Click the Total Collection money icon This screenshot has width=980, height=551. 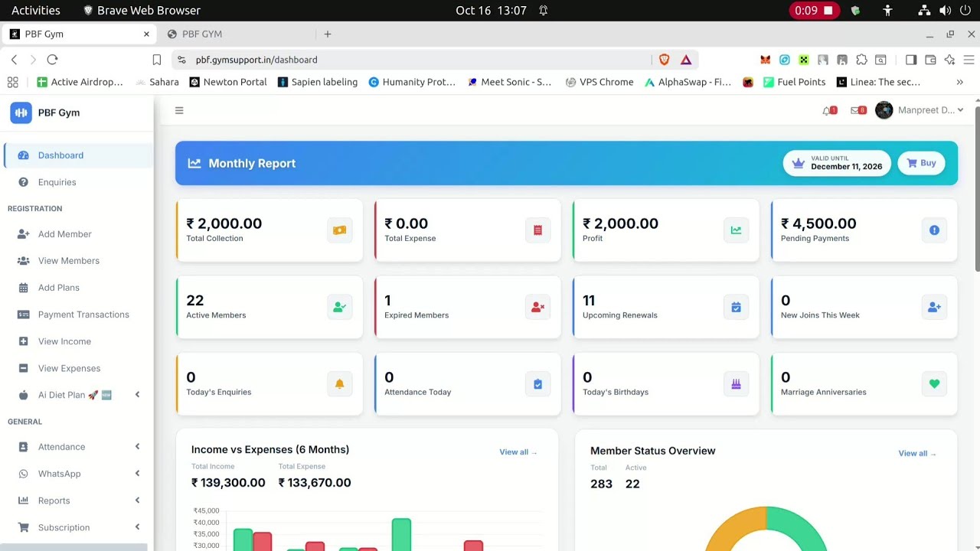tap(340, 230)
